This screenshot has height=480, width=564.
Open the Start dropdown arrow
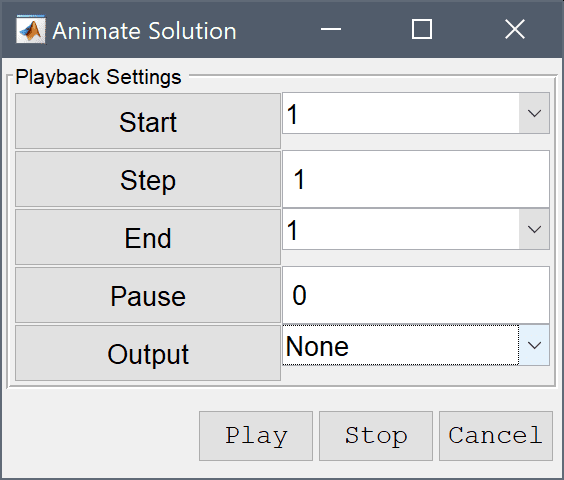pyautogui.click(x=534, y=113)
